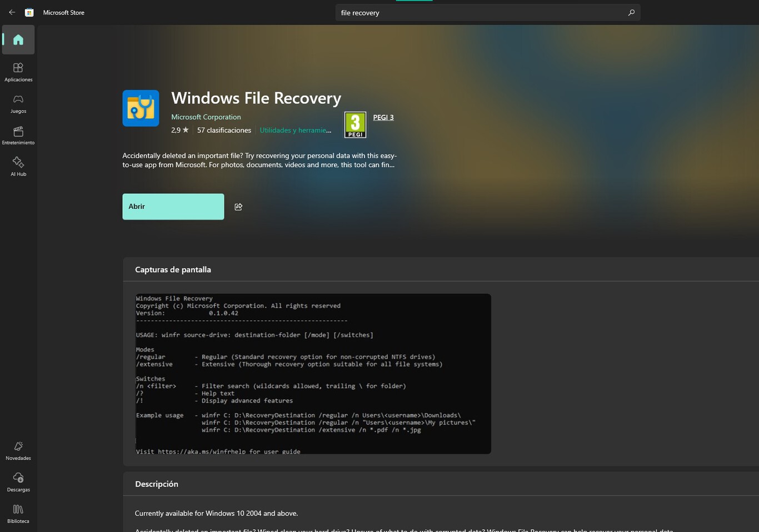
Task: Click the Microsoft Store logo icon
Action: [29, 12]
